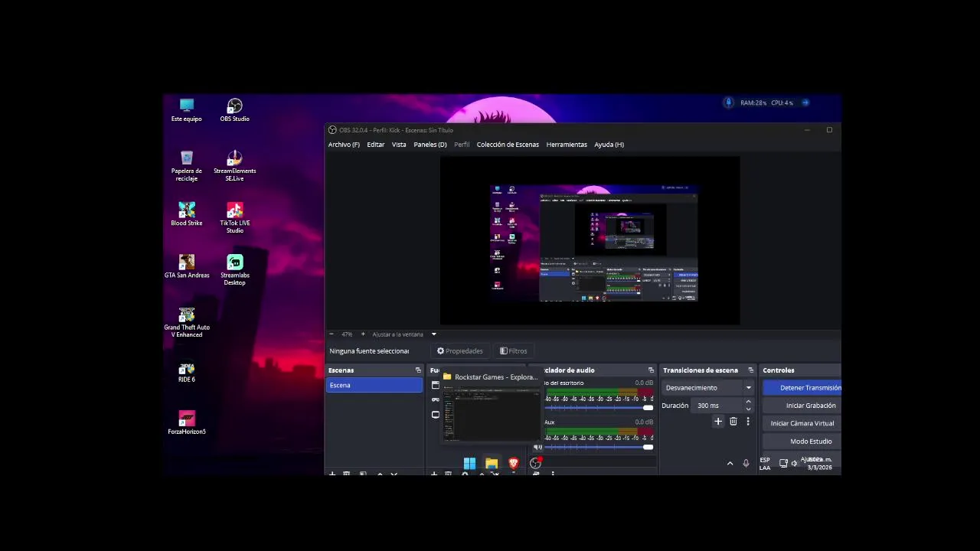The width and height of the screenshot is (980, 551).
Task: Click the ESP LAA language indicator
Action: pyautogui.click(x=765, y=464)
